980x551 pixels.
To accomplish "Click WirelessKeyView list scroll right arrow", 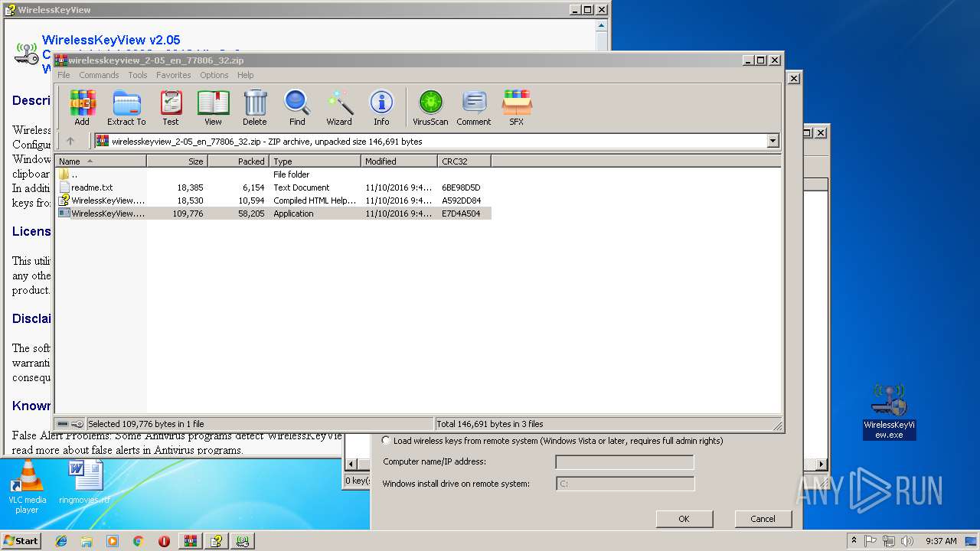I will point(822,464).
